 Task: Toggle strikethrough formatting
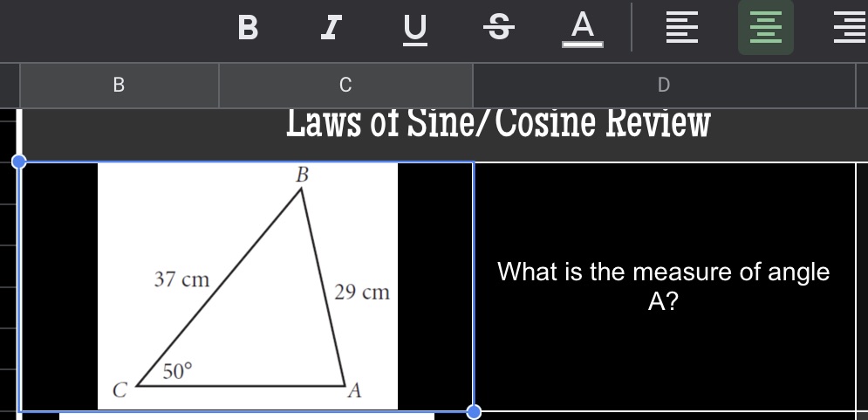tap(499, 27)
